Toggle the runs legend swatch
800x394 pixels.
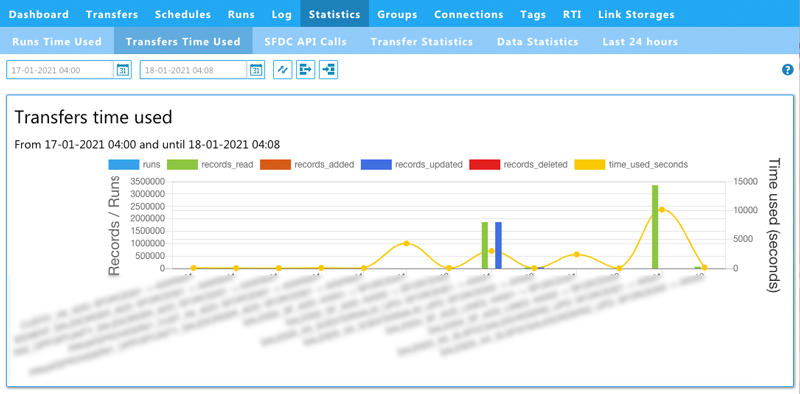click(123, 165)
